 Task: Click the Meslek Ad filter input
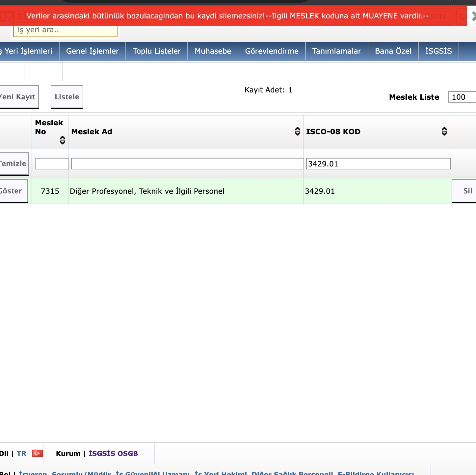[187, 164]
